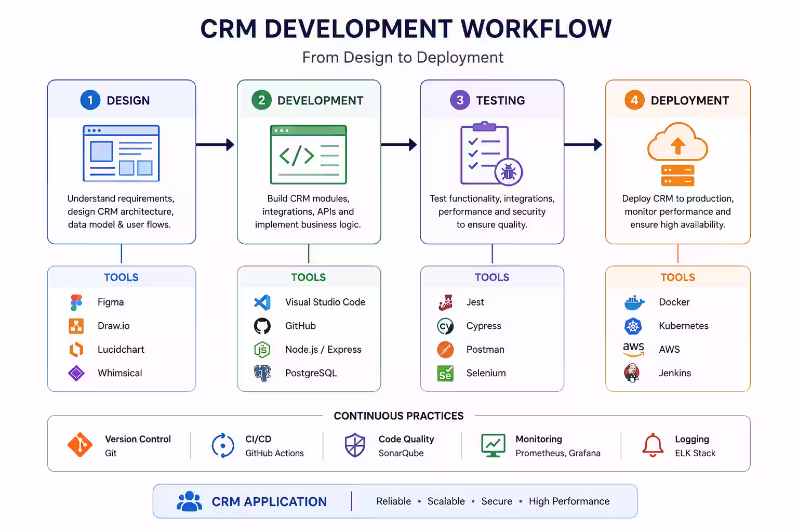Click the CONTINUOUS PRACTICES heading
The width and height of the screenshot is (798, 532).
tap(399, 416)
